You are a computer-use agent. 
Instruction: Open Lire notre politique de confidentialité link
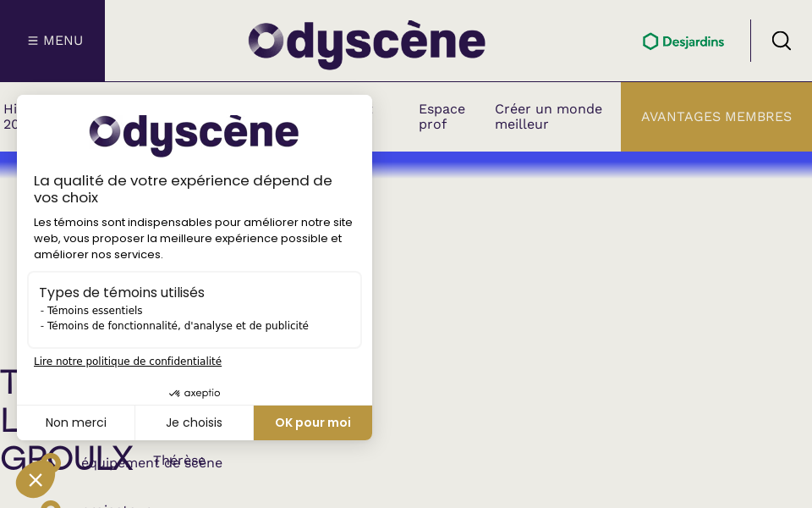pos(128,362)
